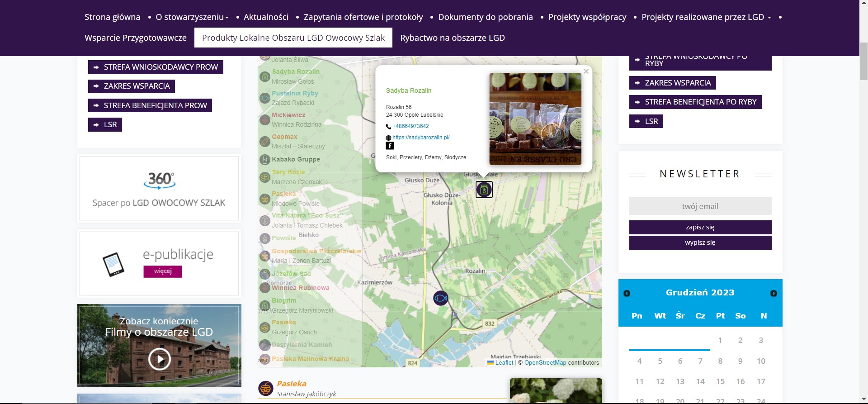Expand the O stowarzyszeniu menu
The width and height of the screenshot is (868, 404).
(x=192, y=17)
